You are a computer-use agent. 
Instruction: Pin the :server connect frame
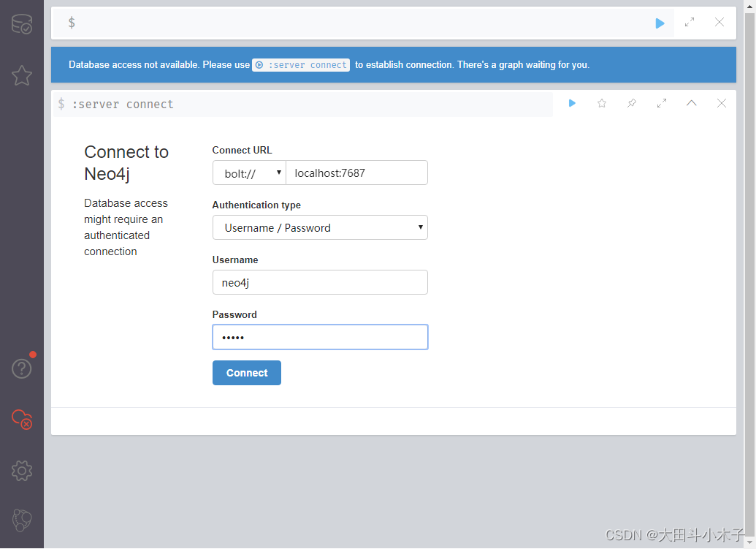click(632, 103)
